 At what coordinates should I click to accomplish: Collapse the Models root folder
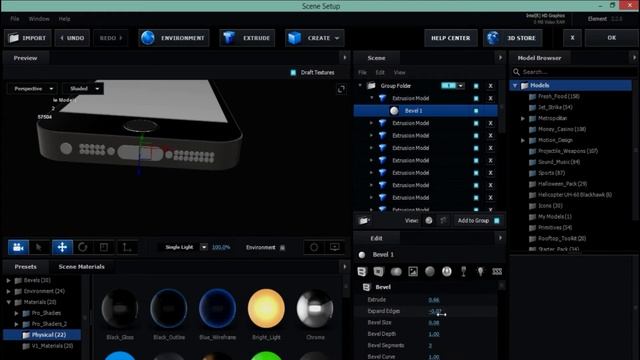coord(515,85)
